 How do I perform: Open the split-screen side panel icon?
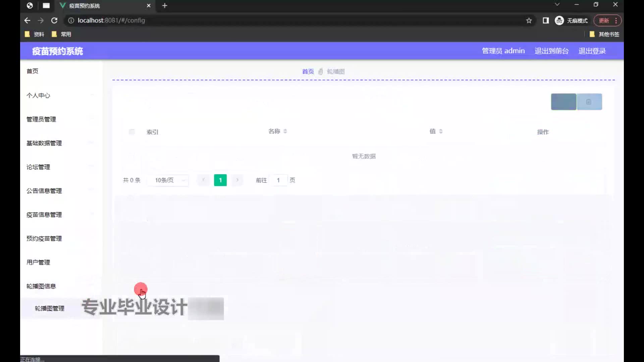pos(546,20)
